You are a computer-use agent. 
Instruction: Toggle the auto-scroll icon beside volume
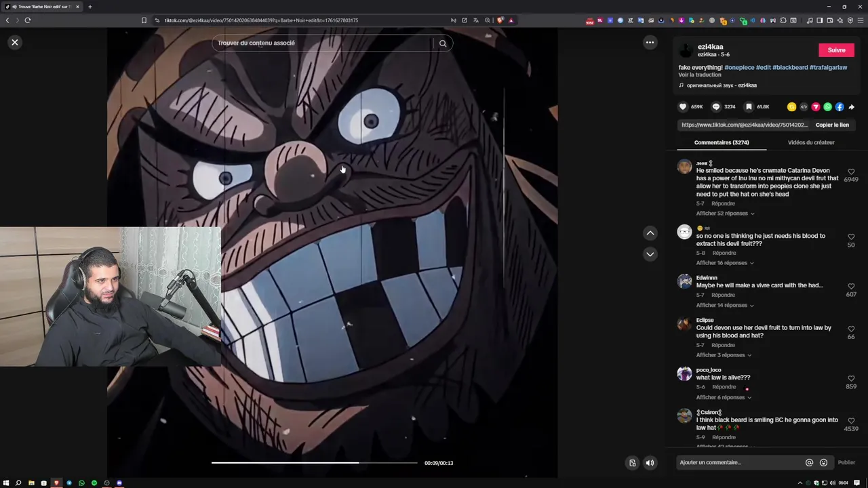click(x=633, y=463)
